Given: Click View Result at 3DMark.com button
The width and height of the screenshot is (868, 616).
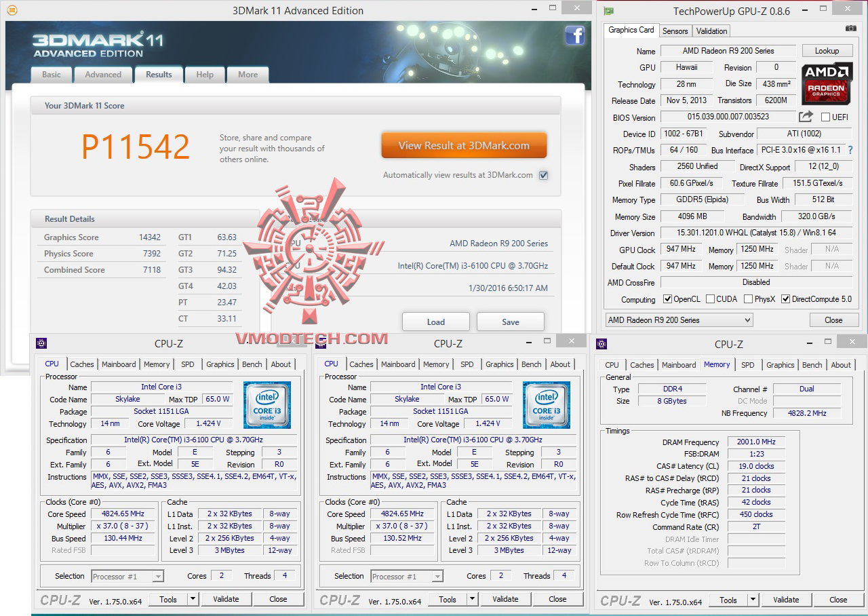Looking at the screenshot, I should pyautogui.click(x=464, y=145).
